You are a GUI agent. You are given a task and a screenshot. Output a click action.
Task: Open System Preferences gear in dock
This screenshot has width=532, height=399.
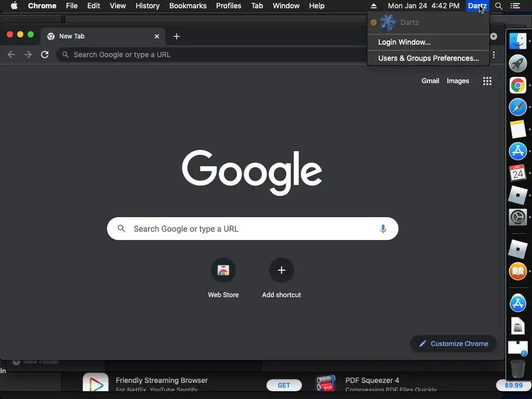[518, 217]
